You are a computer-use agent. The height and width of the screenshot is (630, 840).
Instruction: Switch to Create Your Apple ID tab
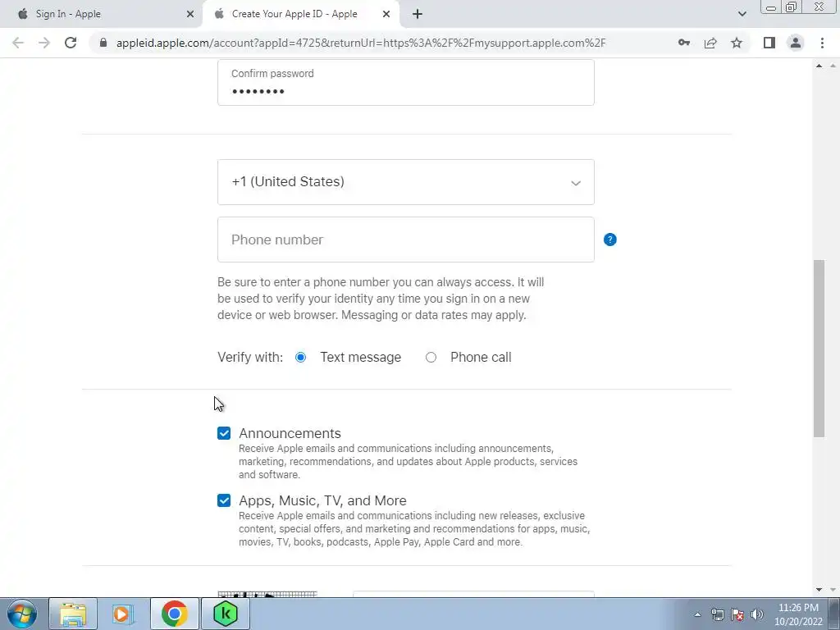click(x=300, y=14)
